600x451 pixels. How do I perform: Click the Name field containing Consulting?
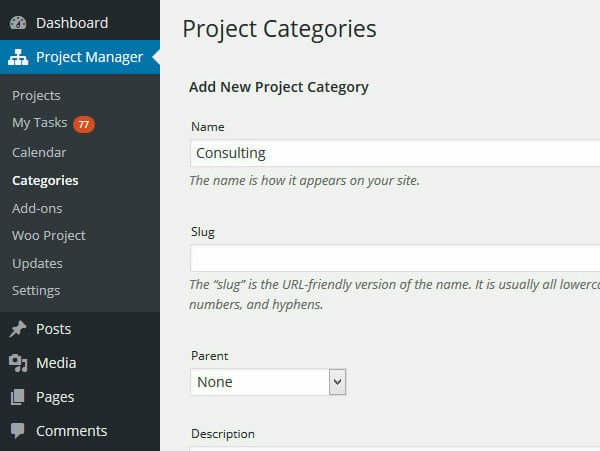[395, 153]
